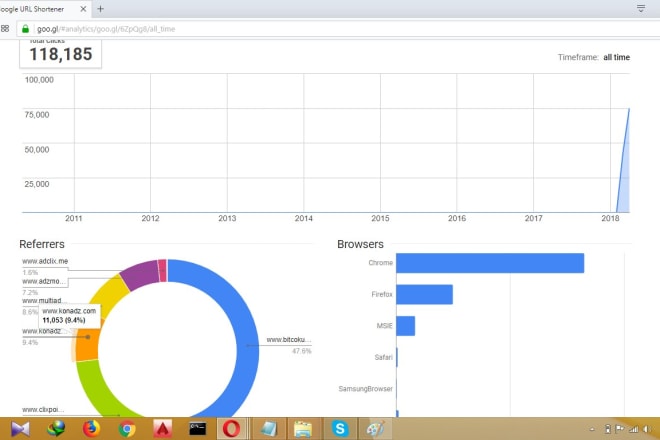Click the 'www.clixpoi...' referrer label
This screenshot has height=440, width=660.
[43, 409]
